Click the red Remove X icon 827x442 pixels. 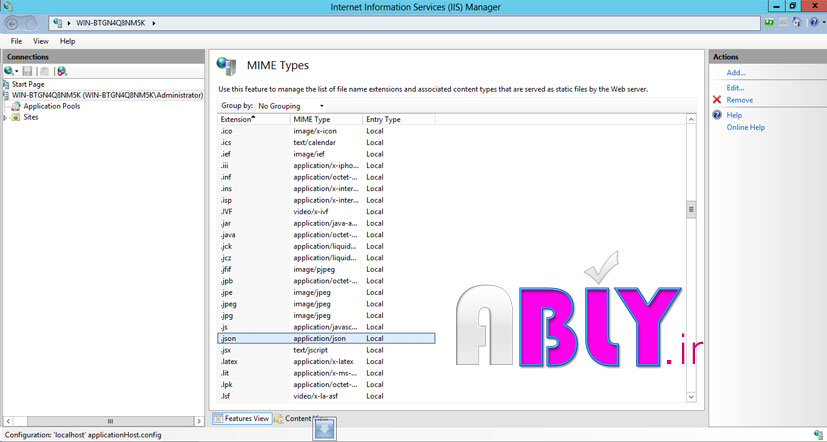click(x=717, y=100)
